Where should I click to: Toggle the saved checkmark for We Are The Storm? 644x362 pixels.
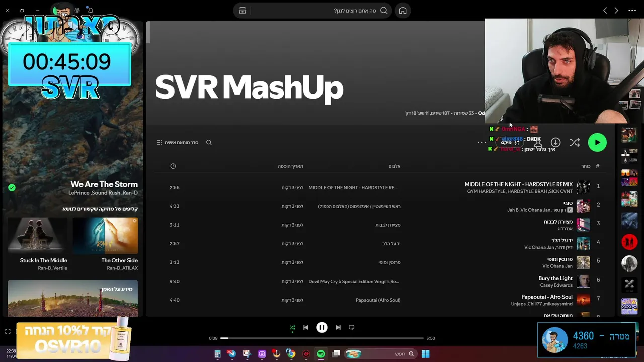12,188
